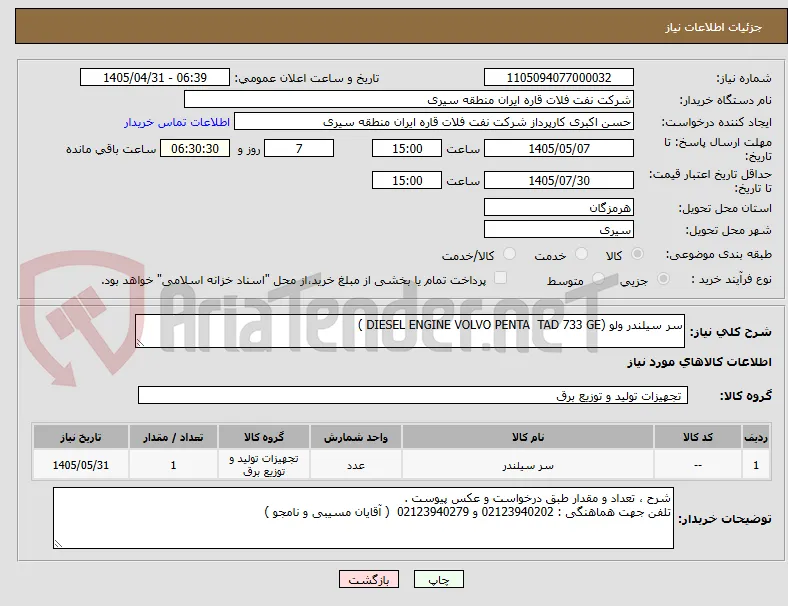Click the need date cell 1405/05/31
This screenshot has width=788, height=606.
(81, 465)
